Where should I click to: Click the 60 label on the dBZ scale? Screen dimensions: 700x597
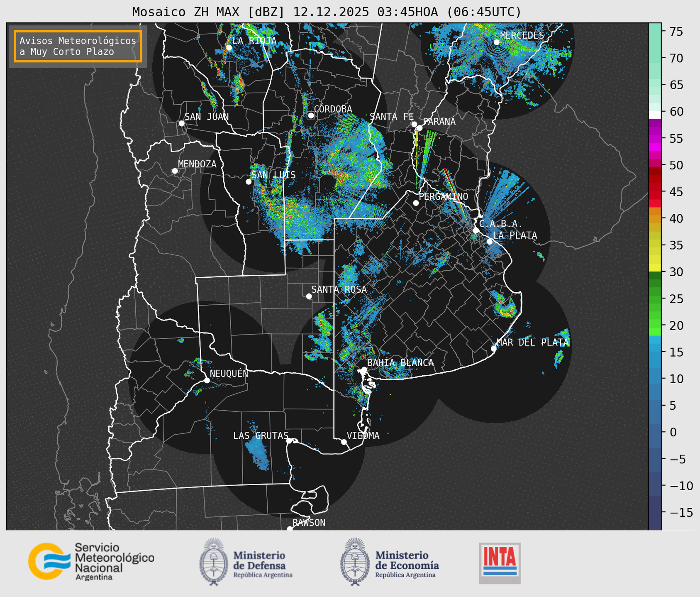coord(676,112)
